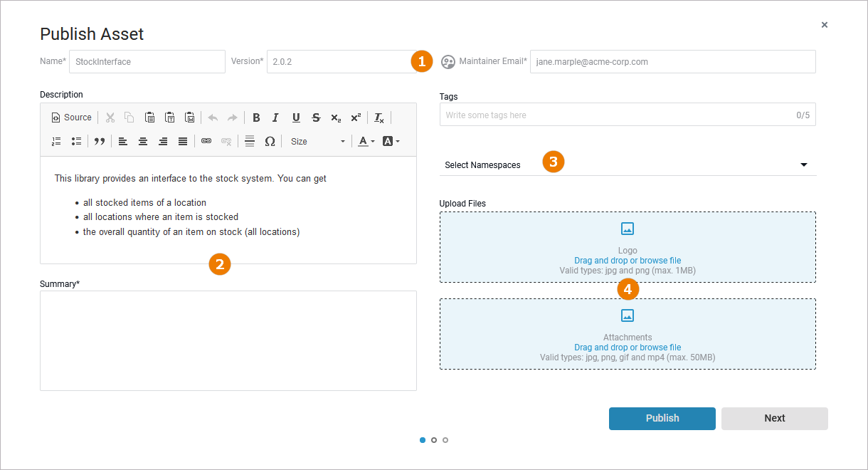Open the text color picker dropdown
The height and width of the screenshot is (470, 868).
click(366, 141)
